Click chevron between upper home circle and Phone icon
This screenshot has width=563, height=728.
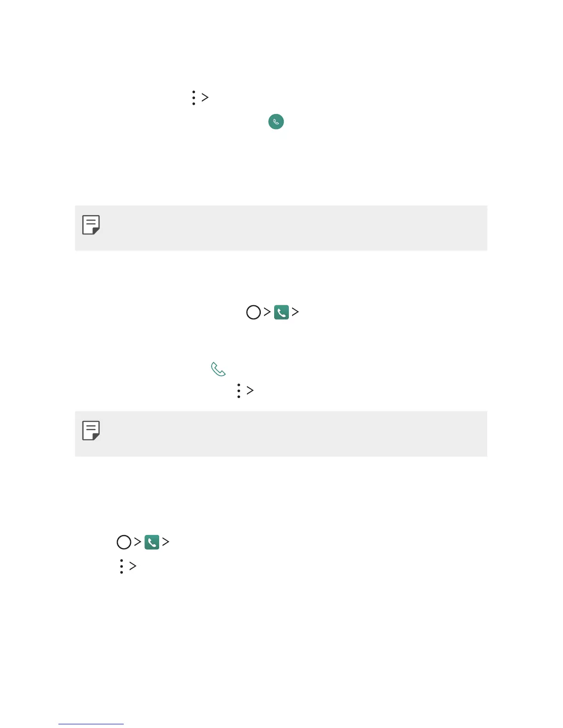coord(267,312)
